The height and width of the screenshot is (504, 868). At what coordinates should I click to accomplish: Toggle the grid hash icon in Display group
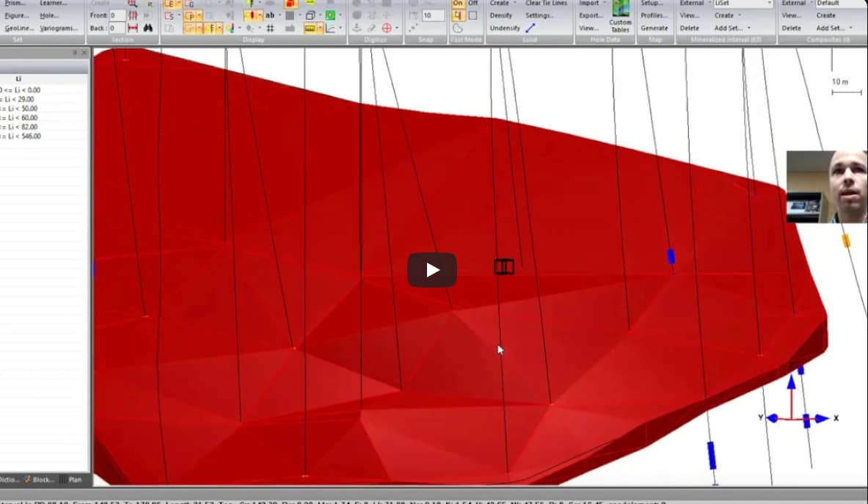click(x=269, y=27)
